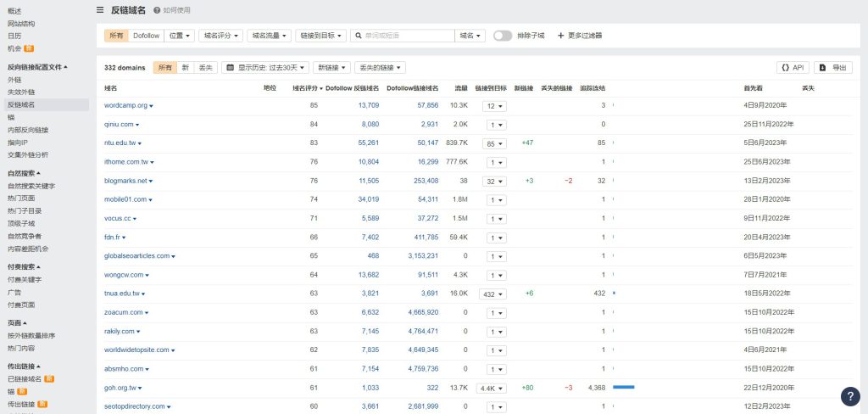Open the blogmarks.net domain link
Viewport: 868px width, 414px height.
125,181
